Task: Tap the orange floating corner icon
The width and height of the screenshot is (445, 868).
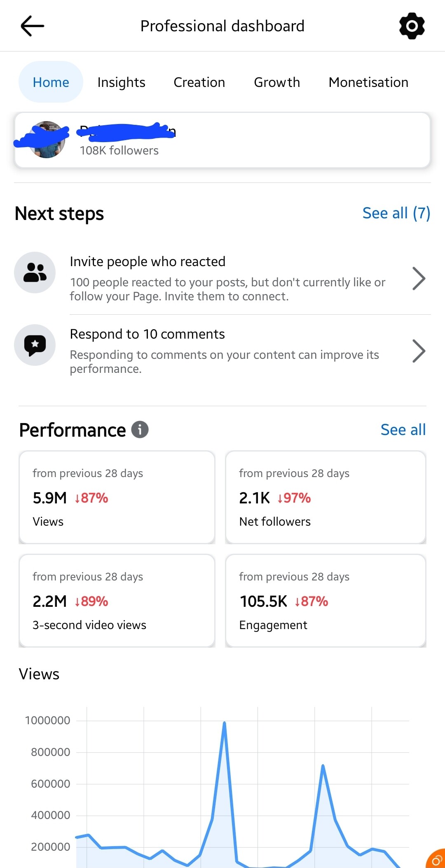Action: point(436,859)
